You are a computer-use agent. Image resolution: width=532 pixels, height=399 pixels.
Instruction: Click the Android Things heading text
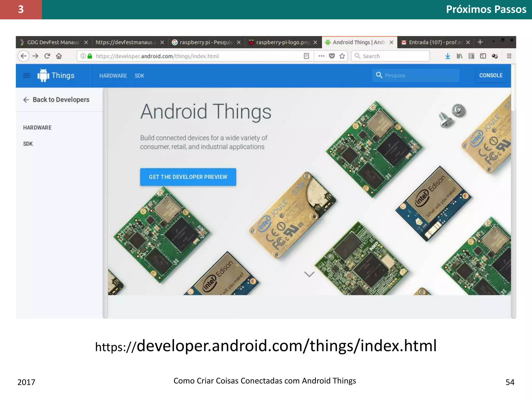(x=206, y=112)
